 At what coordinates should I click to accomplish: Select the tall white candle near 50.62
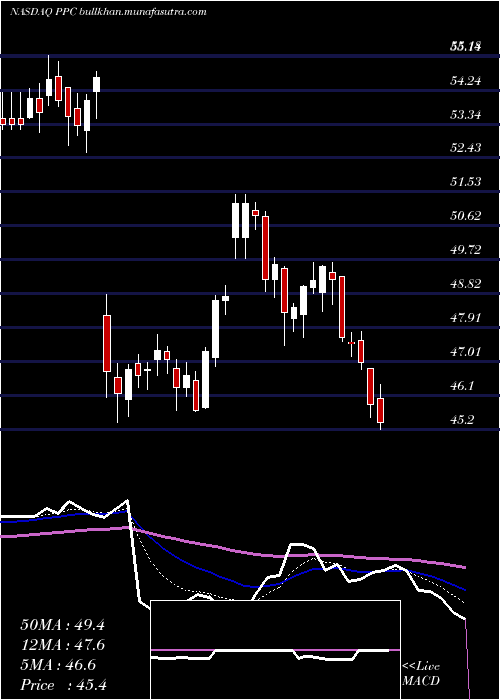click(236, 221)
